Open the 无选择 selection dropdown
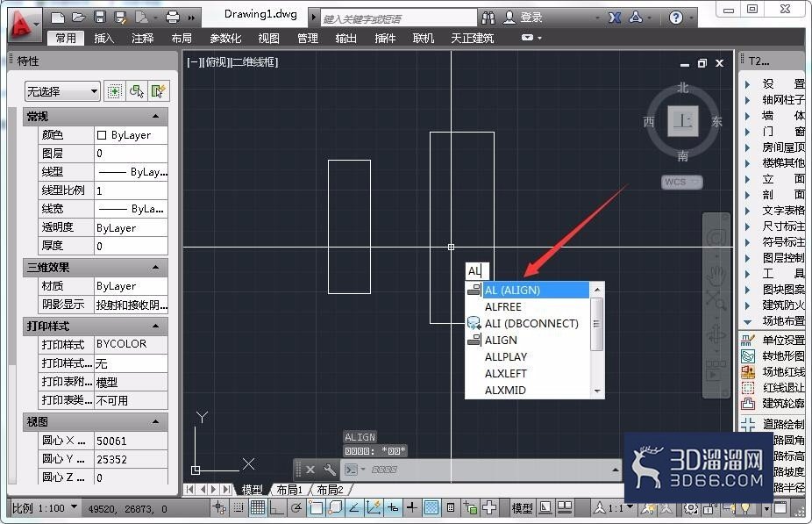The height and width of the screenshot is (524, 812). (x=62, y=92)
